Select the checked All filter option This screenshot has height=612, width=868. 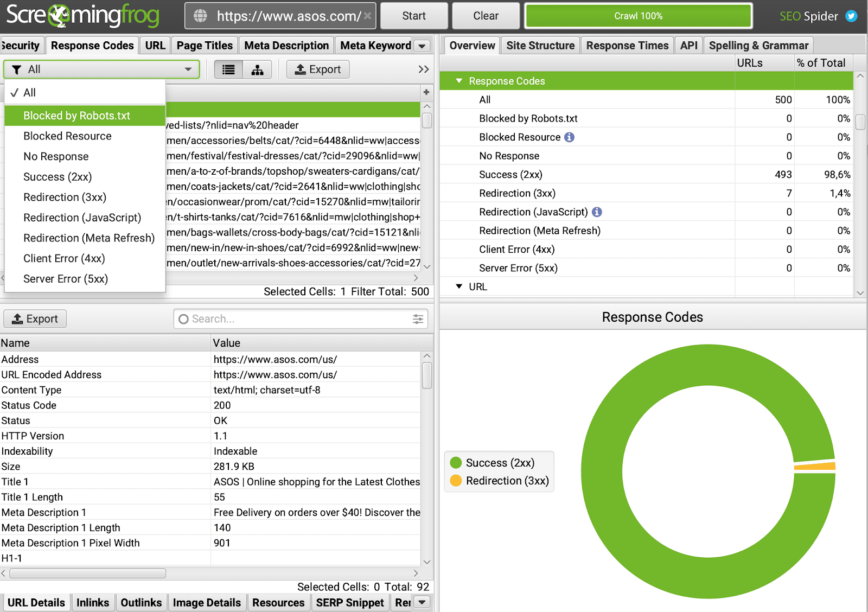pos(85,93)
